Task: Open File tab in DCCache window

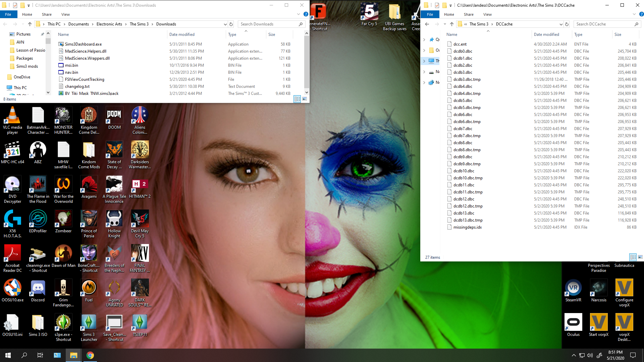Action: pyautogui.click(x=430, y=14)
